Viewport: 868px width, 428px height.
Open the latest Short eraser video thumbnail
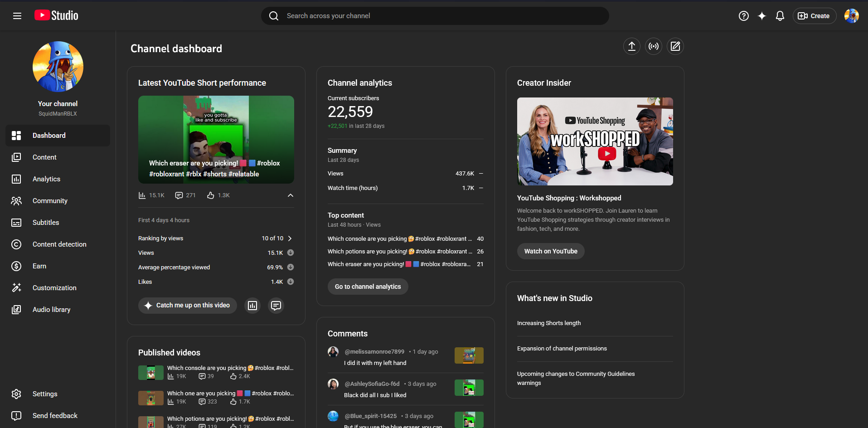click(216, 140)
